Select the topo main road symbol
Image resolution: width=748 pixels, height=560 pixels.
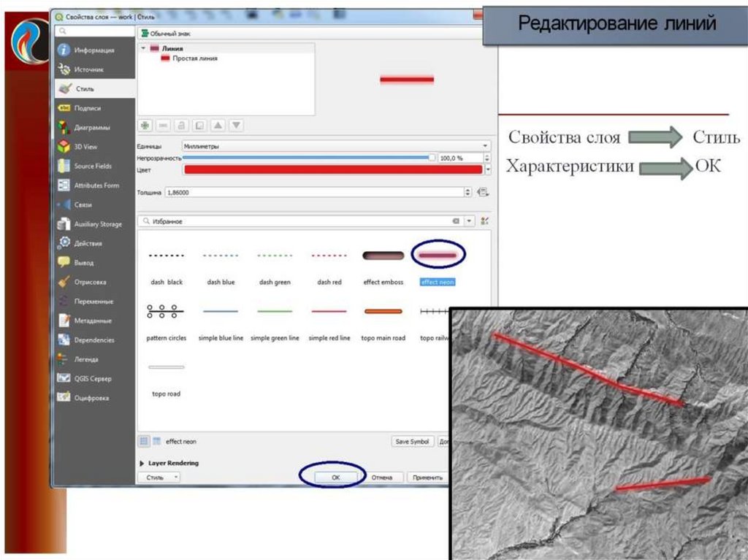pyautogui.click(x=383, y=312)
